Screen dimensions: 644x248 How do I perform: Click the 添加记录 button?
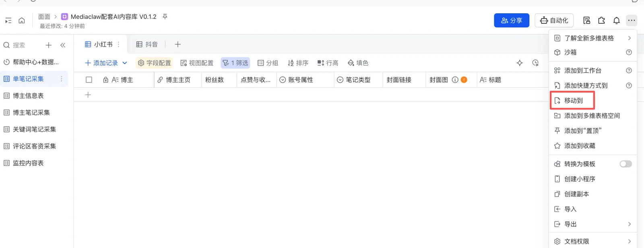[101, 63]
